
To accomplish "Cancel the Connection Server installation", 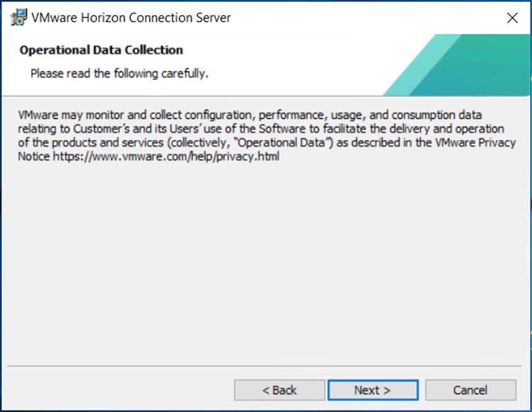I will coord(470,390).
